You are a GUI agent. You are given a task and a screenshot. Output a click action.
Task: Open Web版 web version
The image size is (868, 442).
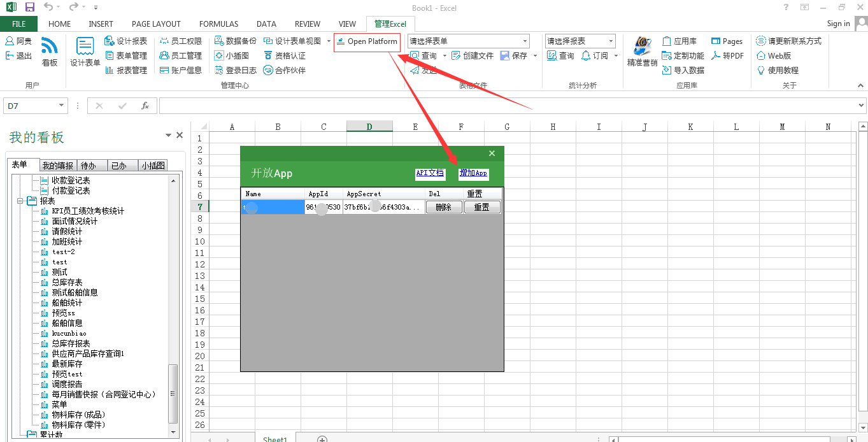click(x=774, y=55)
